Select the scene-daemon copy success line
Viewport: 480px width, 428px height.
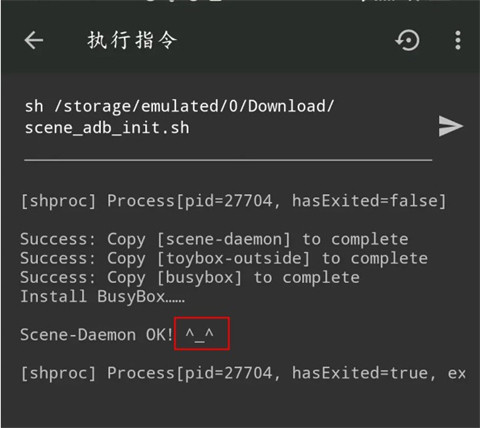(x=214, y=239)
